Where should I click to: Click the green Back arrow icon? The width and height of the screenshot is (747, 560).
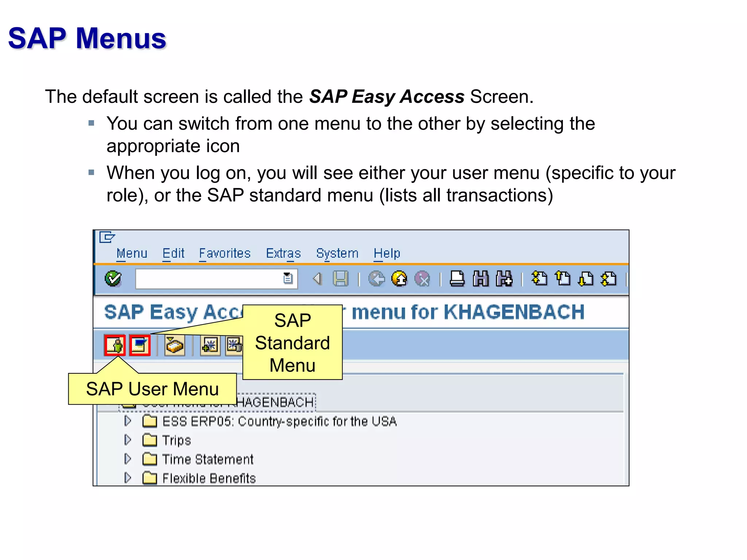376,279
